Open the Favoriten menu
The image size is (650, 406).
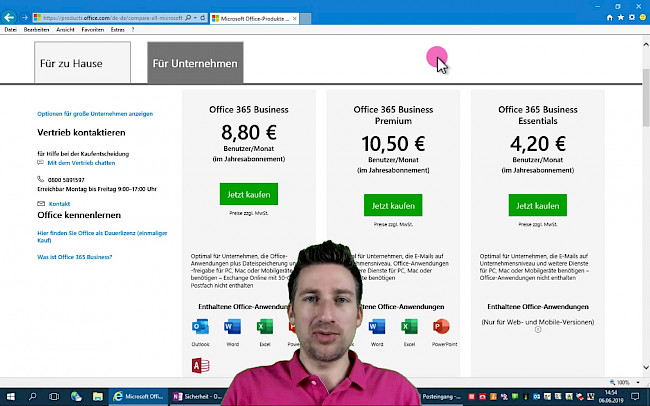pyautogui.click(x=92, y=30)
